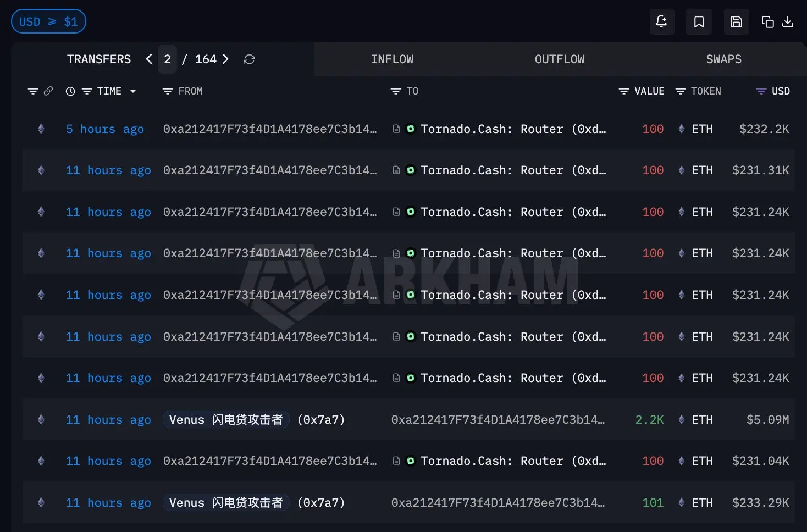Viewport: 807px width, 532px height.
Task: Refresh the transfers list
Action: [250, 59]
